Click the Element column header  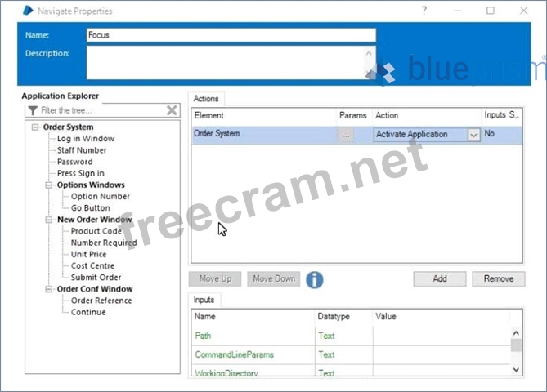tap(264, 116)
